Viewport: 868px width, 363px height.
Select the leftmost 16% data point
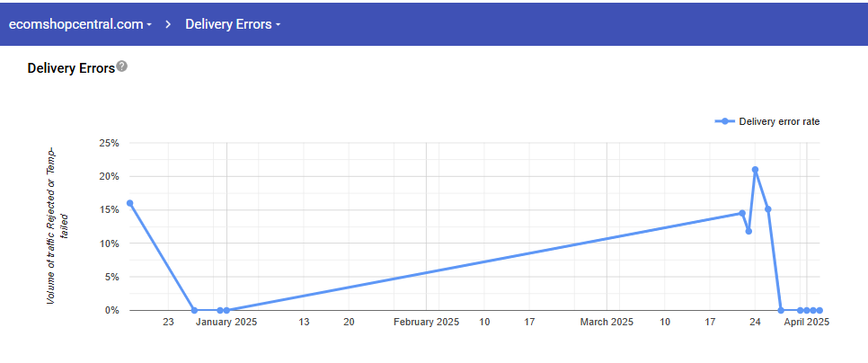[130, 203]
